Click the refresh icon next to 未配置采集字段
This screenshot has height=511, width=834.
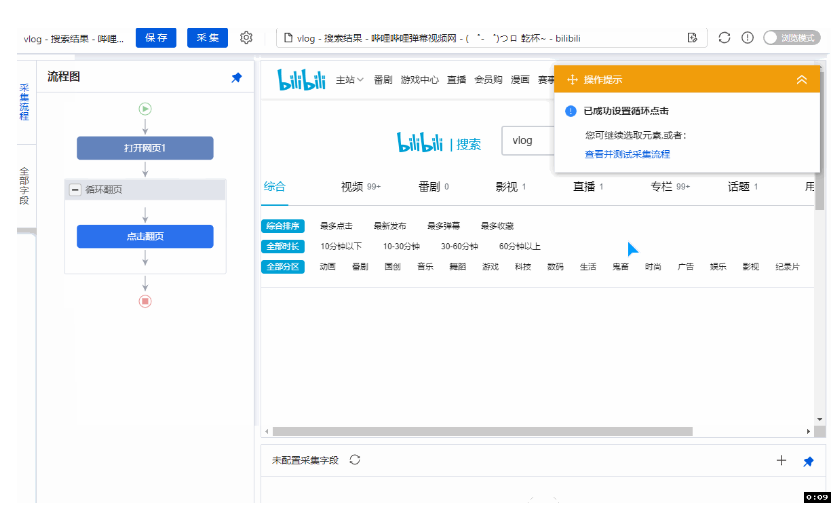354,460
